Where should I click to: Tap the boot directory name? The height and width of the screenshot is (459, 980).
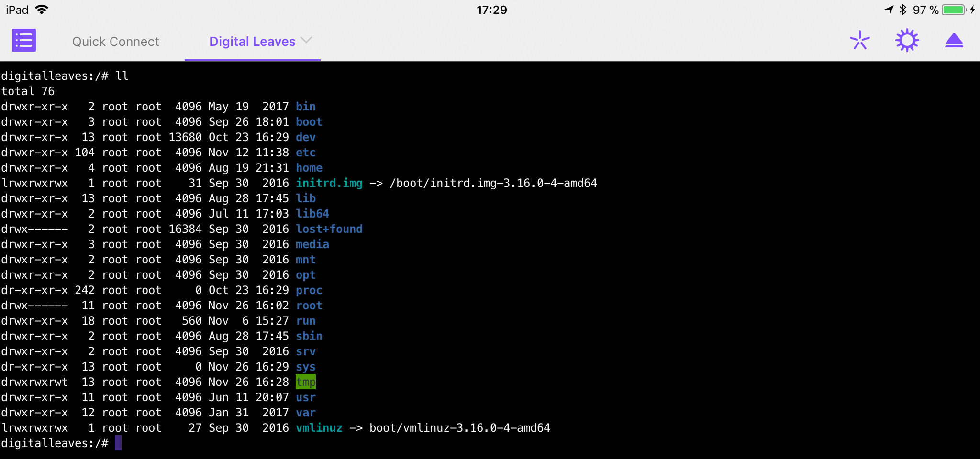(x=309, y=122)
